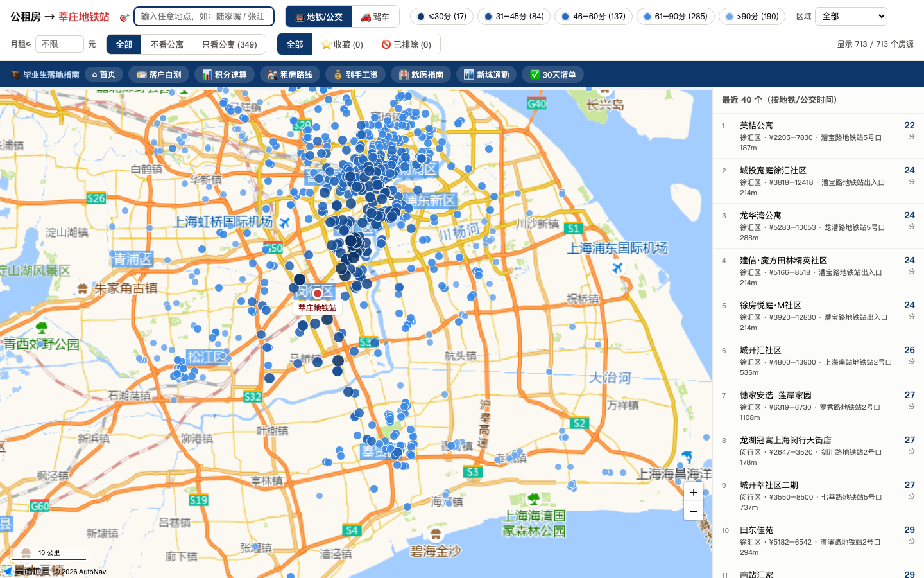The image size is (924, 578).
Task: Click the target icon beside the search box
Action: (x=124, y=17)
